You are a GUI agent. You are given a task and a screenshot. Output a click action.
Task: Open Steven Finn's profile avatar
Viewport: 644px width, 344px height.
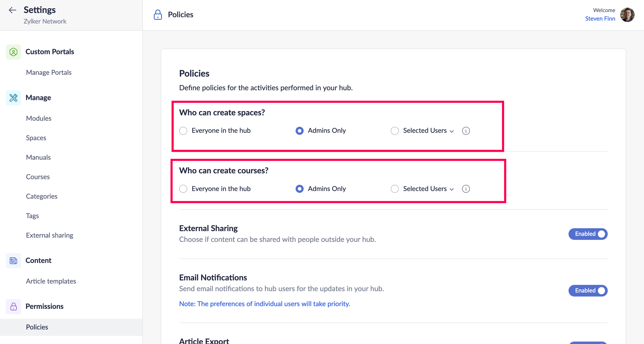coord(627,15)
